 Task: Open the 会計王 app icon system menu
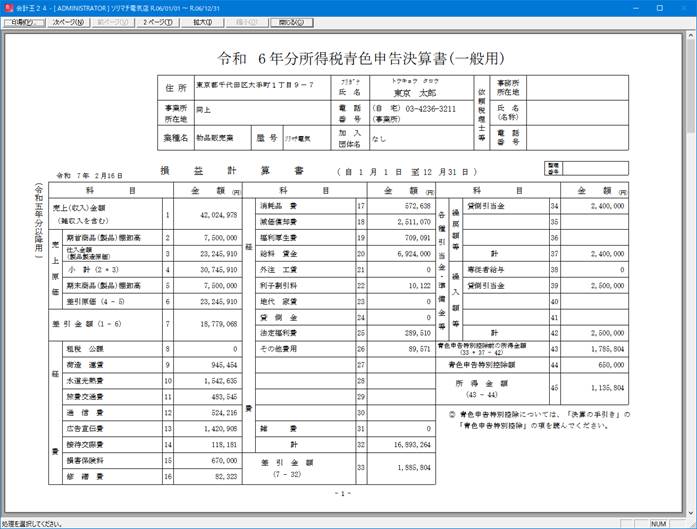click(x=8, y=6)
